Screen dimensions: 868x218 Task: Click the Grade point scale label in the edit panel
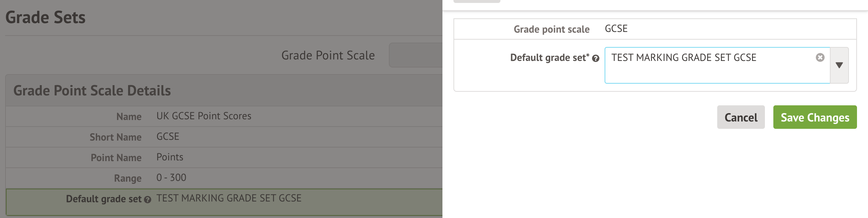pyautogui.click(x=551, y=29)
